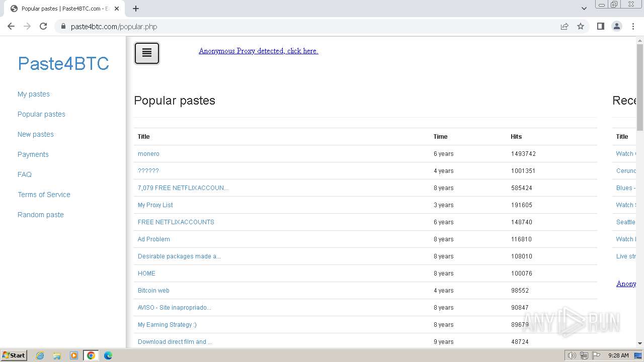Click hits value 1001351
Image resolution: width=644 pixels, height=362 pixels.
coord(523,171)
